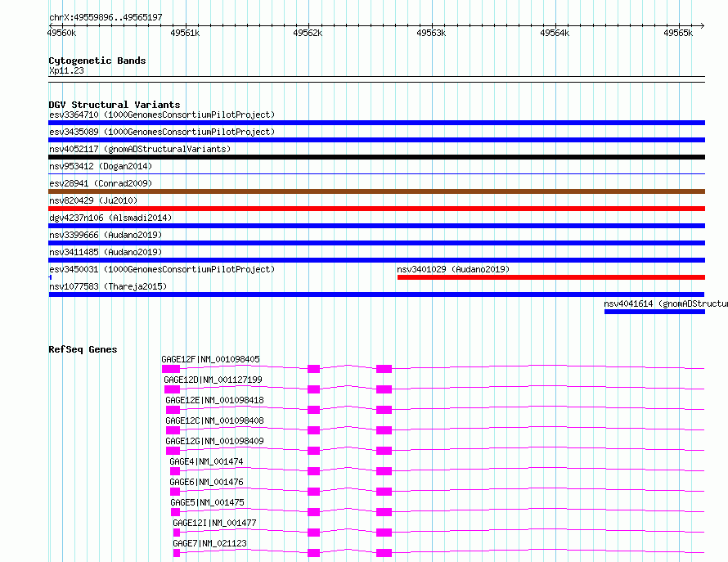Image resolution: width=728 pixels, height=562 pixels.
Task: Select the GAGE12E|NM_001098418 gene label
Action: click(214, 400)
